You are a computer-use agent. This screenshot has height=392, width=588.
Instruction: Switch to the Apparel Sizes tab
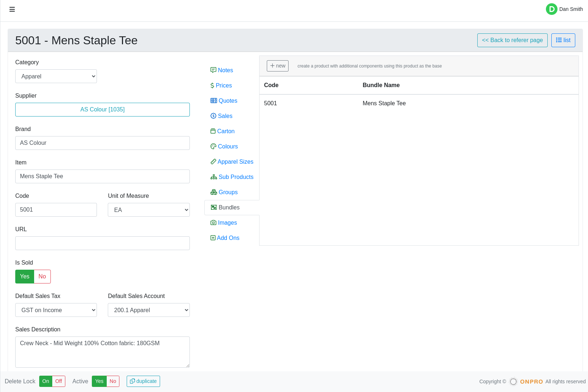click(232, 162)
